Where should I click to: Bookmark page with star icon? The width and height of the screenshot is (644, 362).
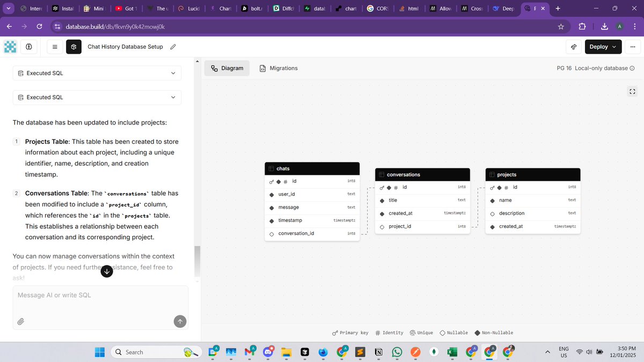pyautogui.click(x=561, y=27)
